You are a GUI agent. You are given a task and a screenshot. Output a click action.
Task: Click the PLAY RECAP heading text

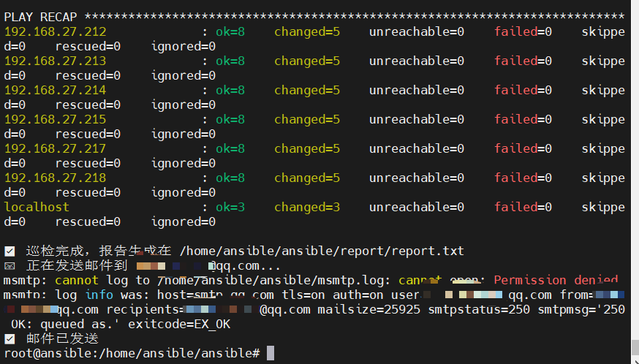[40, 17]
